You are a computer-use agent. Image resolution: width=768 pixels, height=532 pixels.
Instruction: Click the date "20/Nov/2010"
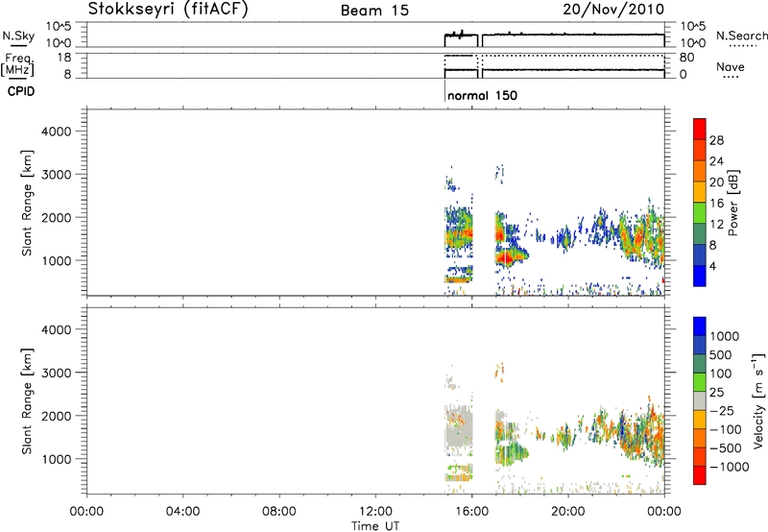tap(613, 9)
